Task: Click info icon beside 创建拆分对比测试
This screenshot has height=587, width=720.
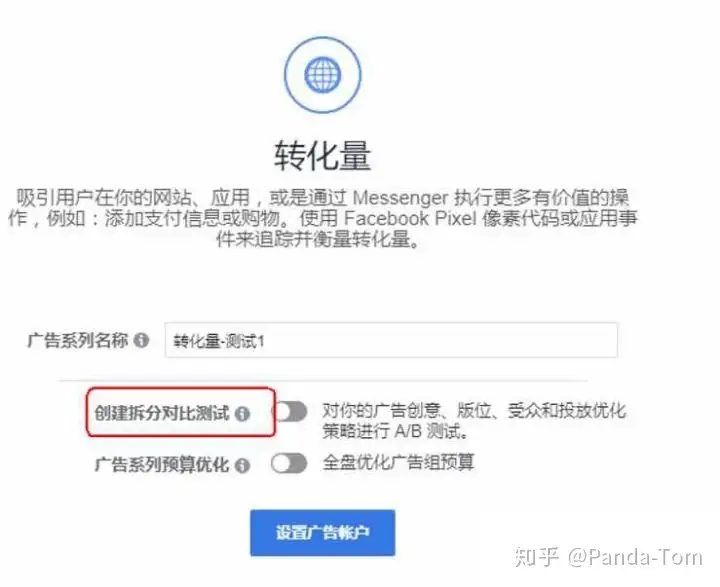Action: point(242,414)
